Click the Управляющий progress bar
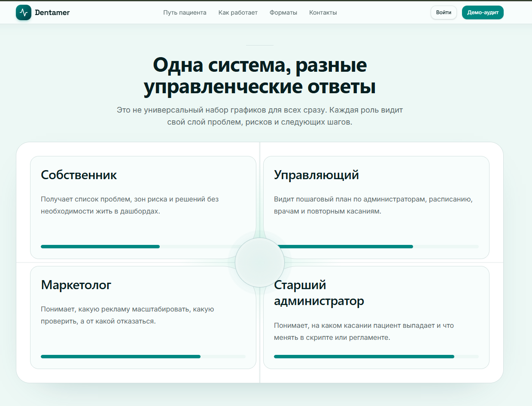The width and height of the screenshot is (532, 406). [x=376, y=247]
